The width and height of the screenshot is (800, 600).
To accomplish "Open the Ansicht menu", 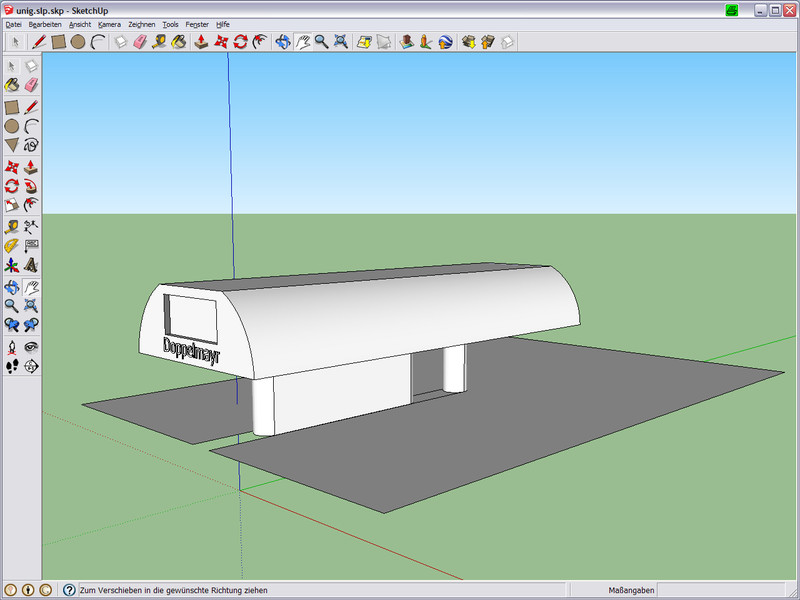I will tap(80, 24).
